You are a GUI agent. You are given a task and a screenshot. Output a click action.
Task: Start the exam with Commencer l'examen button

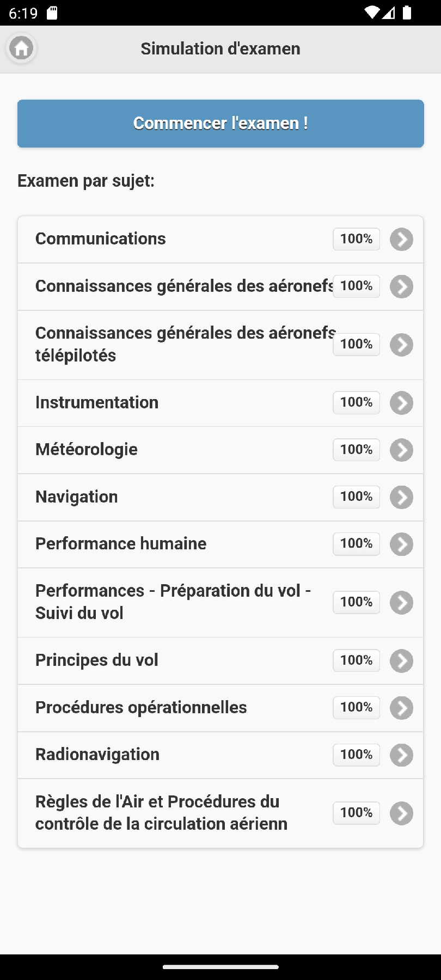coord(220,124)
